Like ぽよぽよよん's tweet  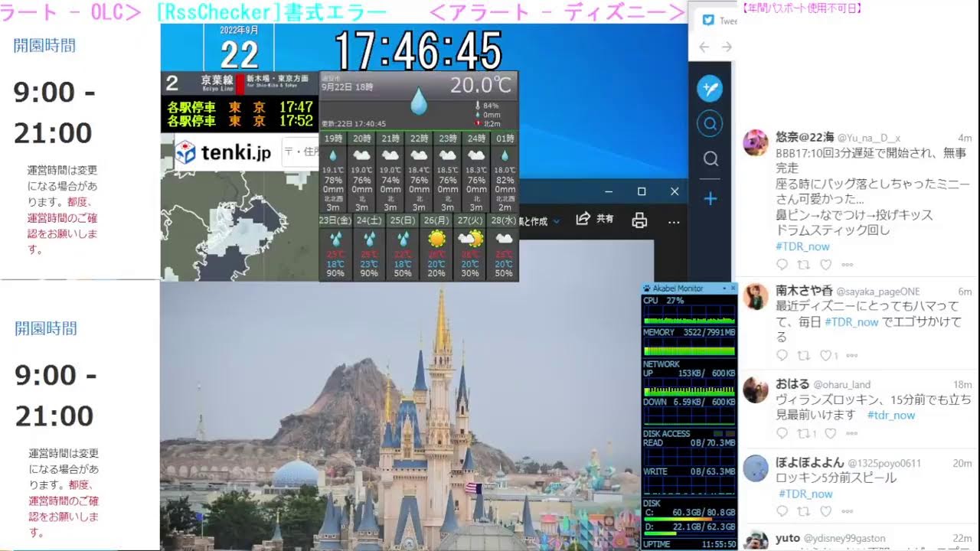coord(825,511)
